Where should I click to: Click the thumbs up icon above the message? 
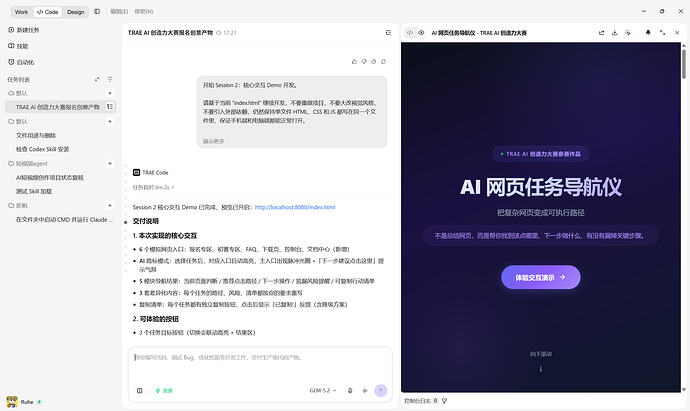click(354, 62)
